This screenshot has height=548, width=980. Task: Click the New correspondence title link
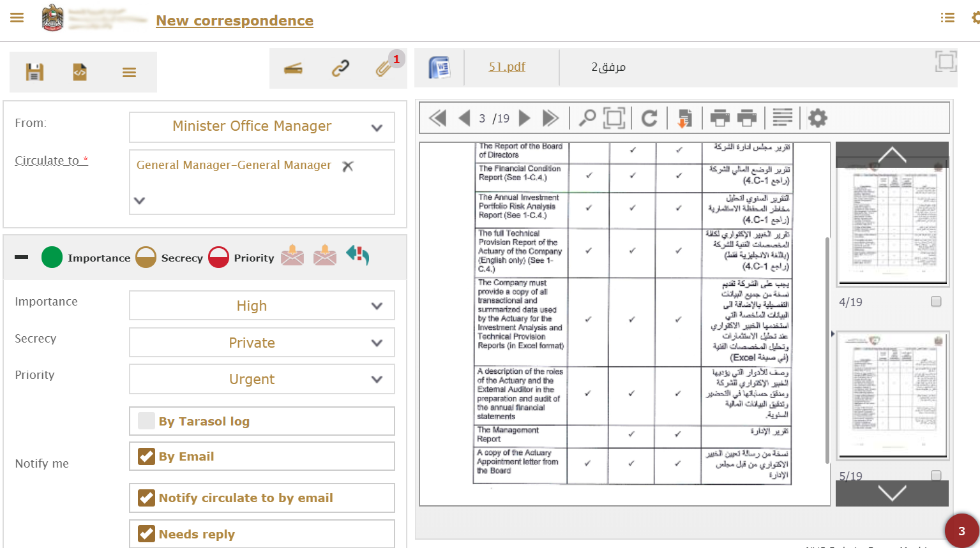[234, 21]
